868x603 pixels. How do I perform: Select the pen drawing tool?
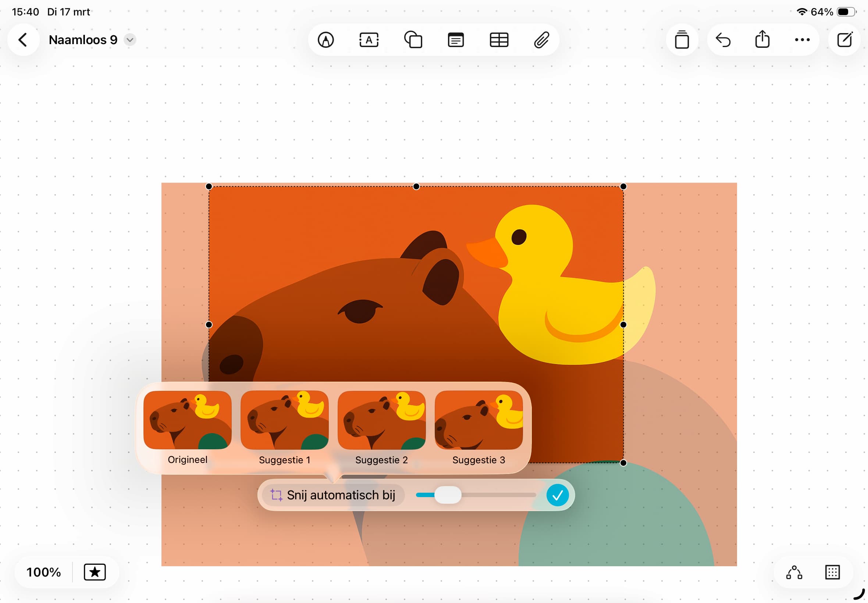point(325,40)
